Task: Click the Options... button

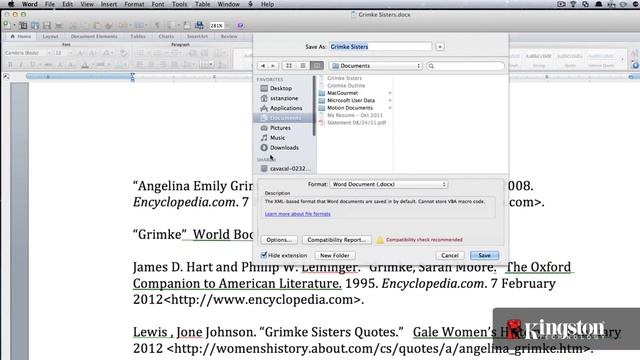Action: point(279,240)
